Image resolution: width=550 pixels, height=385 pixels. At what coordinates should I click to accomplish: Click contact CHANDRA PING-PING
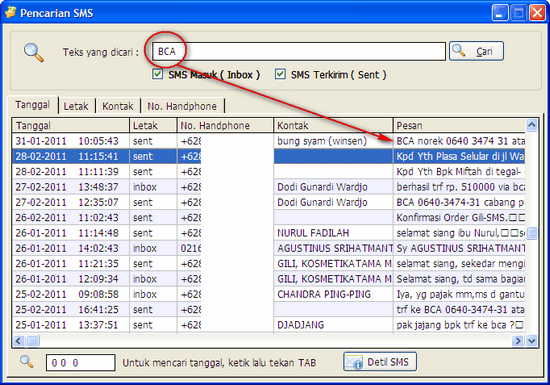point(324,294)
